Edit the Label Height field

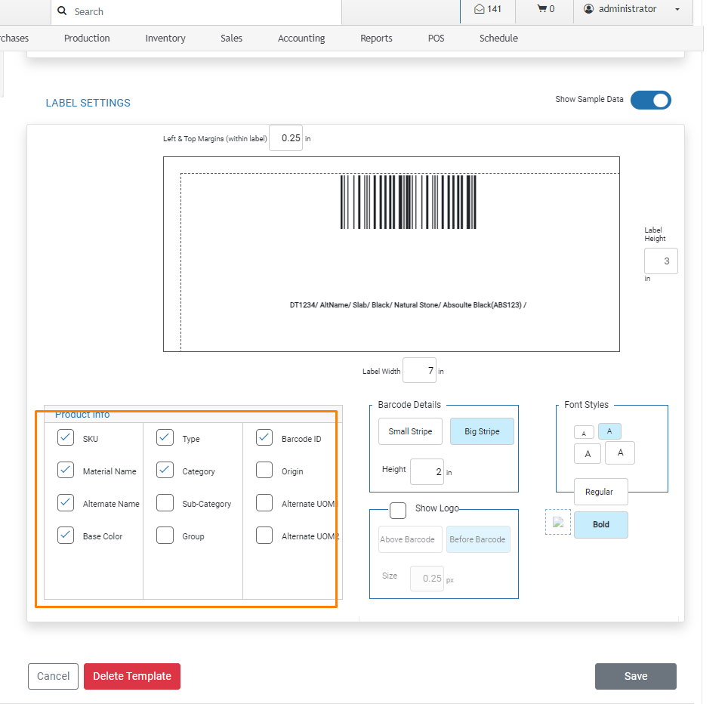point(661,261)
